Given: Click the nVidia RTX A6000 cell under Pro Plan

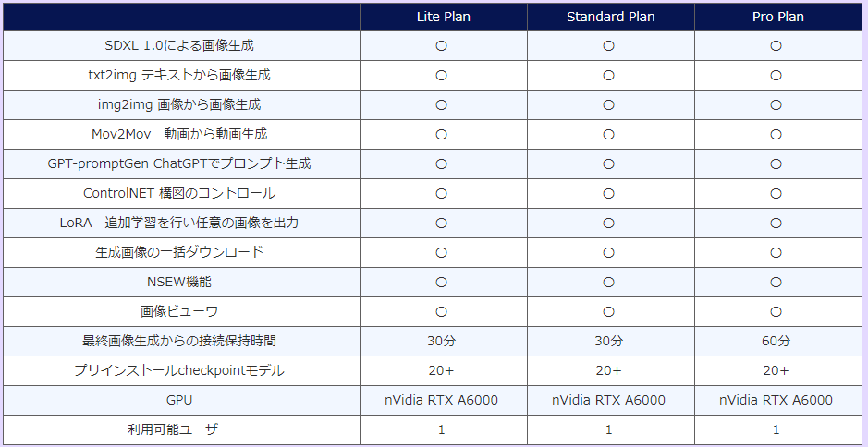Looking at the screenshot, I should click(776, 400).
